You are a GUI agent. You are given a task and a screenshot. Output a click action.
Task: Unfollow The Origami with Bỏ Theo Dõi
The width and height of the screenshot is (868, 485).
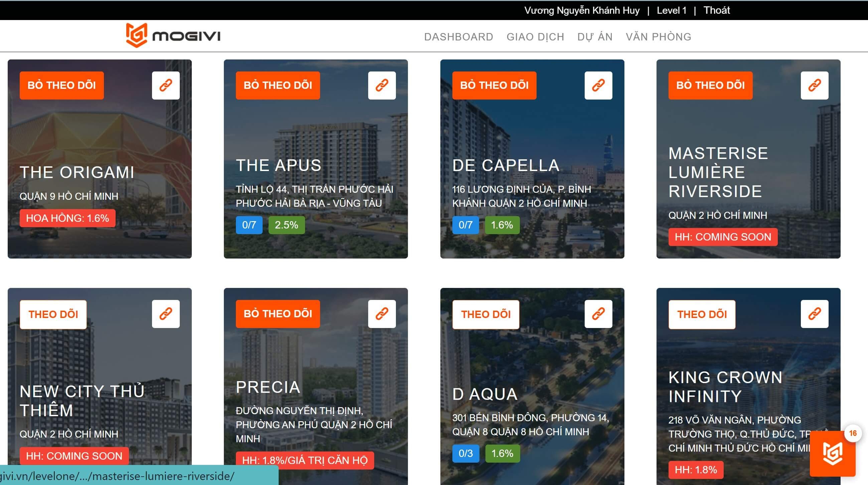coord(62,85)
